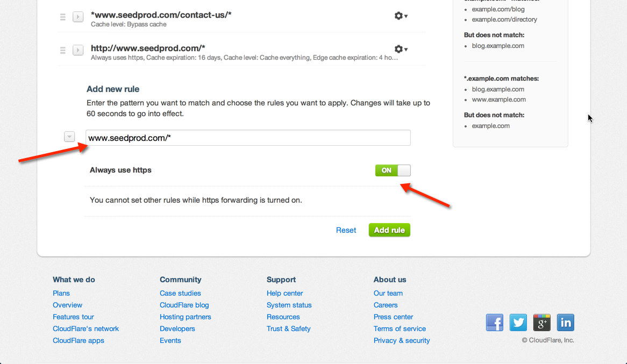Open the dropdown beside the pattern field

[x=69, y=137]
